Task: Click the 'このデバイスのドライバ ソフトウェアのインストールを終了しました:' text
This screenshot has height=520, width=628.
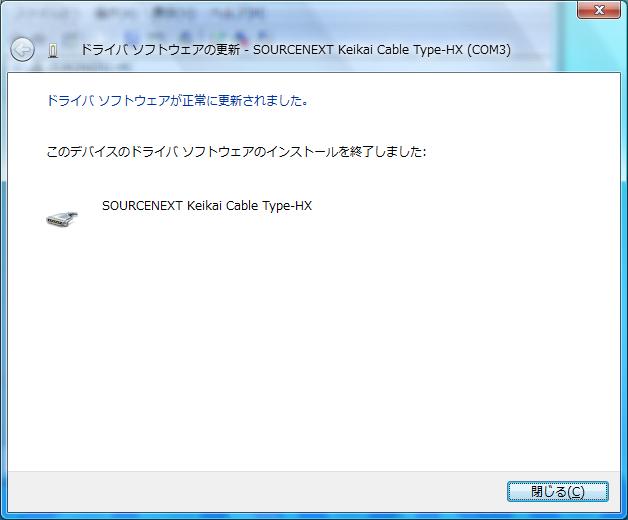Action: pyautogui.click(x=236, y=151)
